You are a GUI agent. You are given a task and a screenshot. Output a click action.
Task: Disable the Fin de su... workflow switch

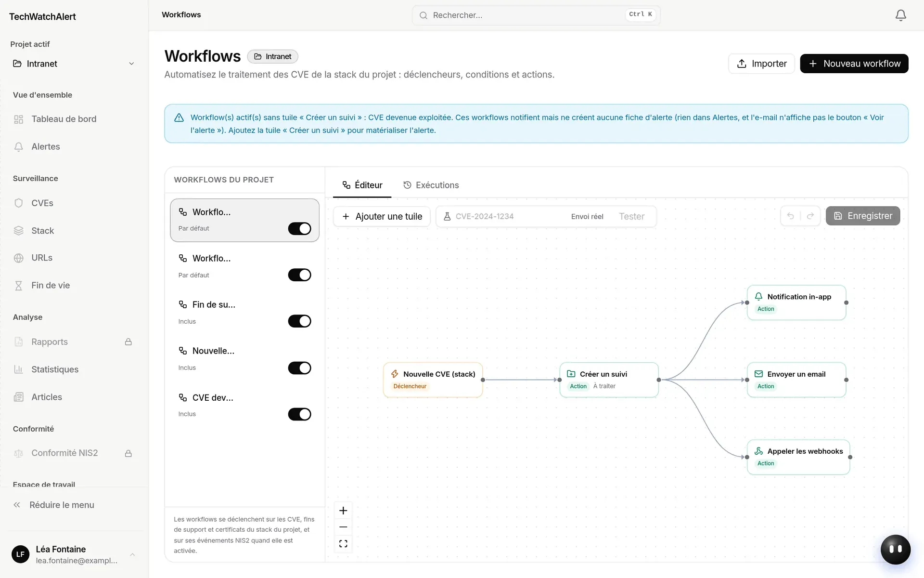pos(299,321)
